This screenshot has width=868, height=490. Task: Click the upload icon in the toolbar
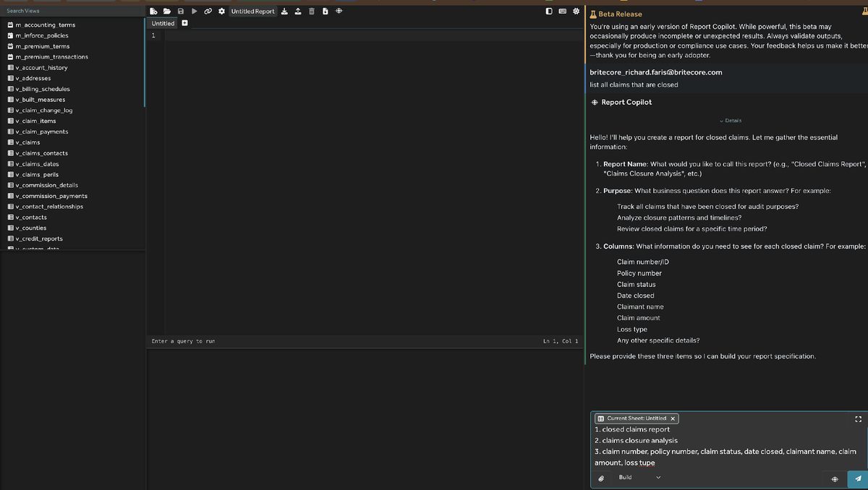point(297,12)
